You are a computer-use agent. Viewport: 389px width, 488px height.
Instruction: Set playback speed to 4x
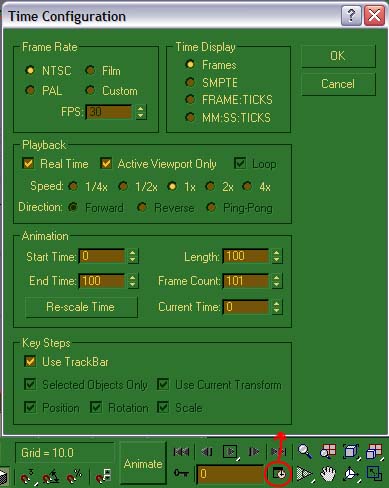coord(247,186)
